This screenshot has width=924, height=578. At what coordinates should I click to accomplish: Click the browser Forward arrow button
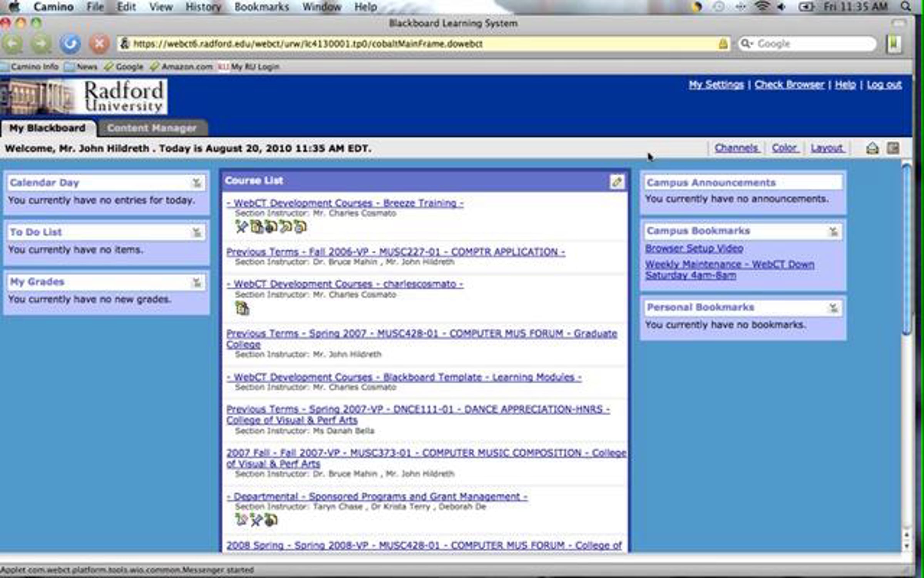click(42, 44)
